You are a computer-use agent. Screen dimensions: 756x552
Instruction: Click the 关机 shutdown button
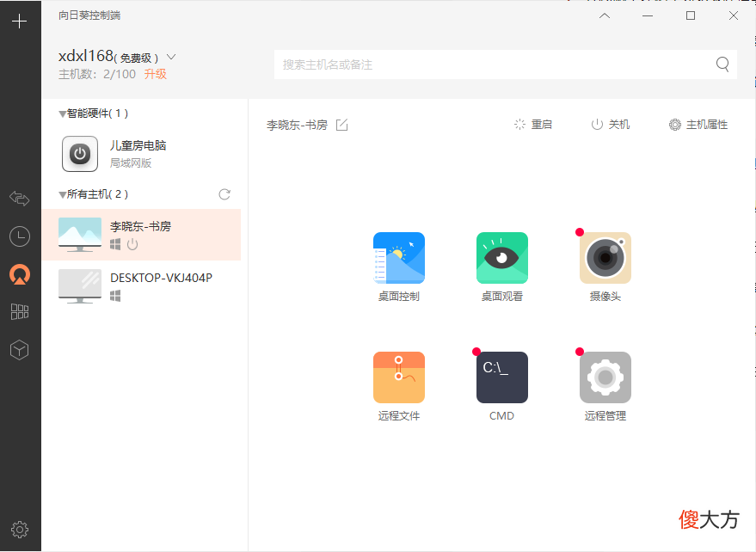coord(611,125)
